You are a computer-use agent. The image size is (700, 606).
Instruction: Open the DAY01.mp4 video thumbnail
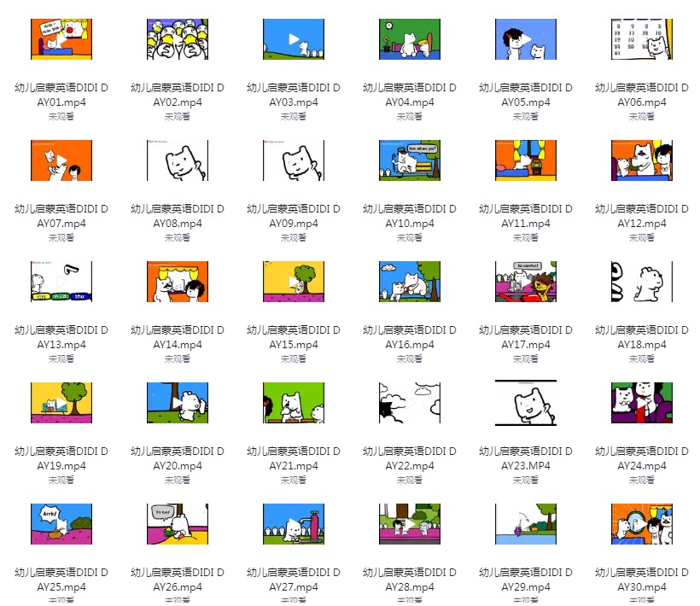(x=61, y=39)
